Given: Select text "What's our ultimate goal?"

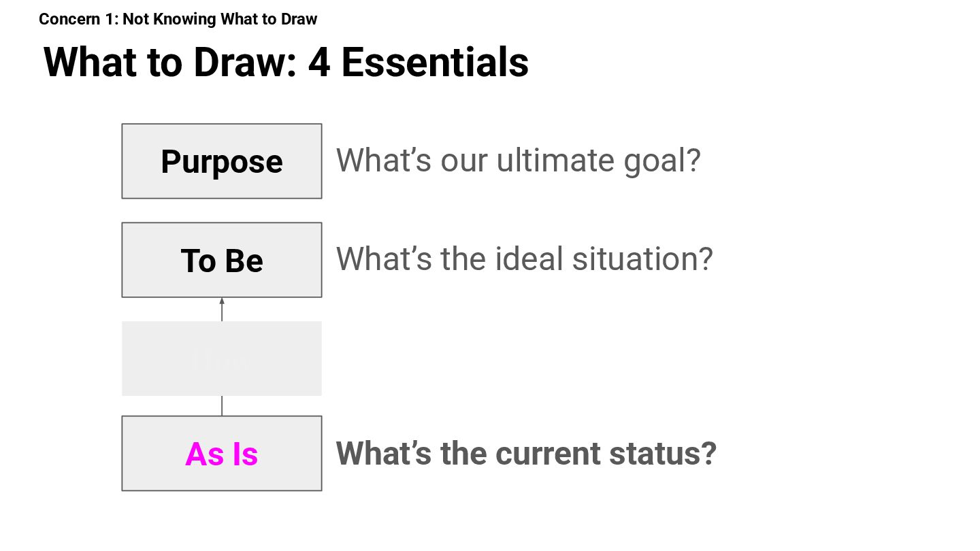Looking at the screenshot, I should click(x=518, y=161).
